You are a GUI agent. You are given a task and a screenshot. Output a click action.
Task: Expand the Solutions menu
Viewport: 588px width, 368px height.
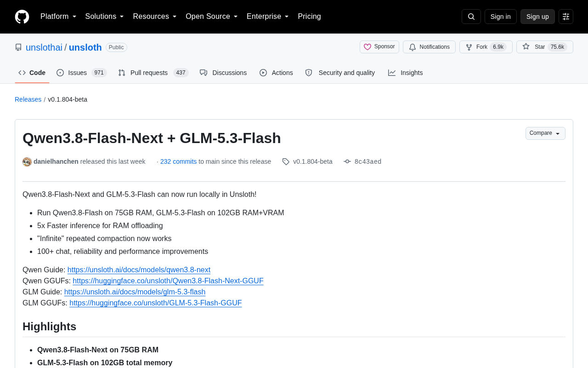point(105,17)
